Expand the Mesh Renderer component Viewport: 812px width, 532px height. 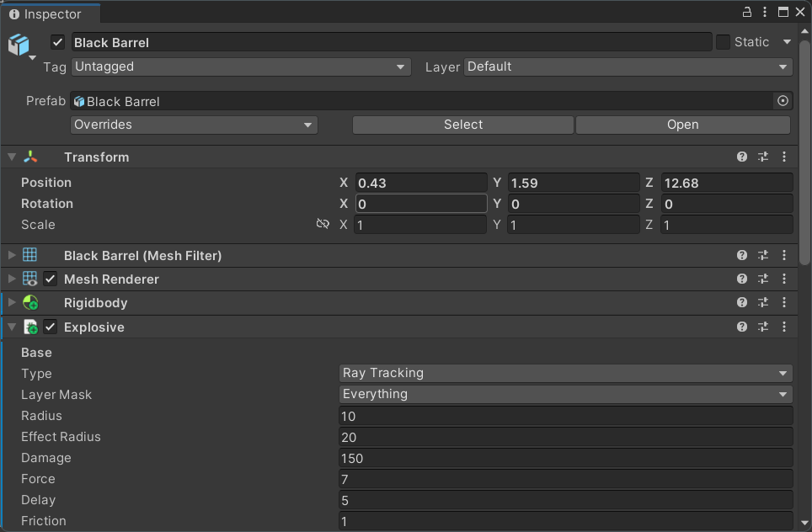[x=12, y=279]
